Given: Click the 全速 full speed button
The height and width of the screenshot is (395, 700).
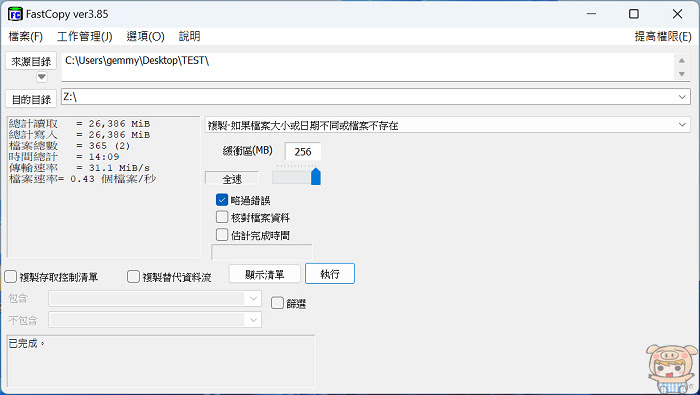Looking at the screenshot, I should click(x=232, y=179).
